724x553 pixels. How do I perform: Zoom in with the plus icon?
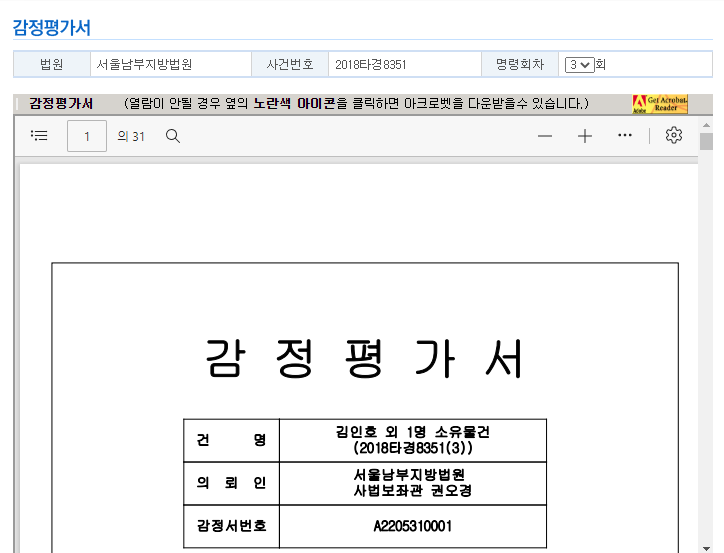click(x=585, y=136)
